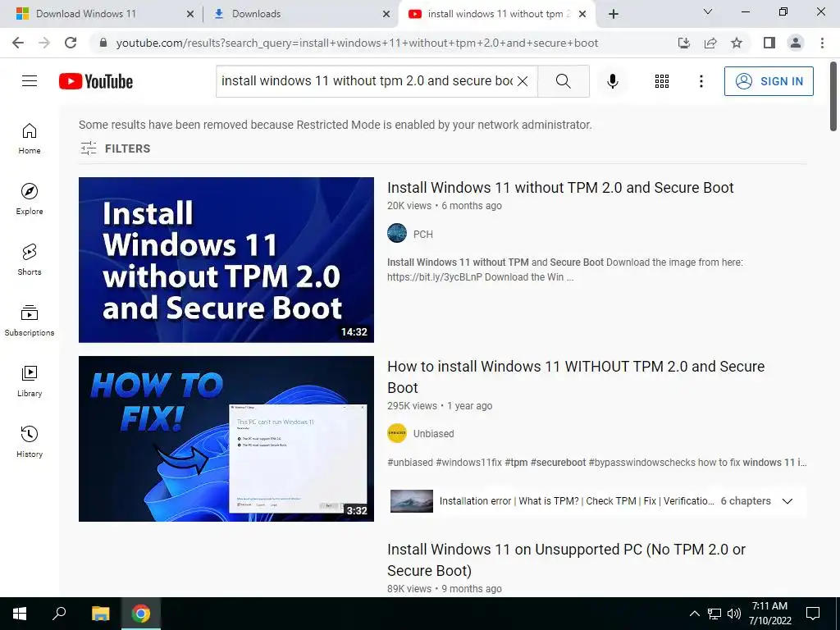
Task: Open the chapter preview thumbnail image
Action: point(412,501)
